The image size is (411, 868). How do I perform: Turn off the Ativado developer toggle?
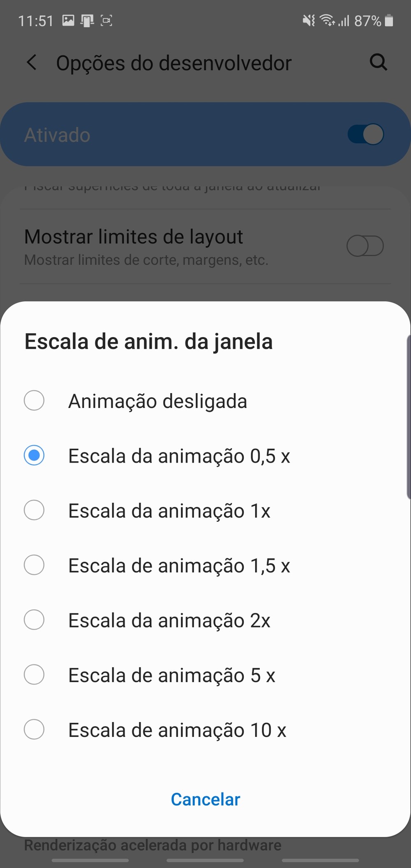(365, 134)
